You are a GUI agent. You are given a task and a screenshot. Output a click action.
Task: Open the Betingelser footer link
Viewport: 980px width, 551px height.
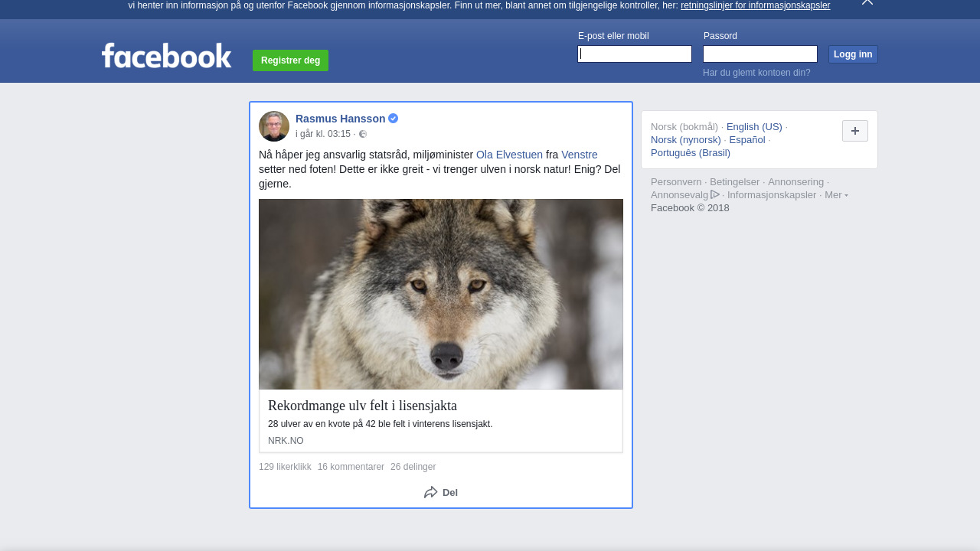click(735, 182)
